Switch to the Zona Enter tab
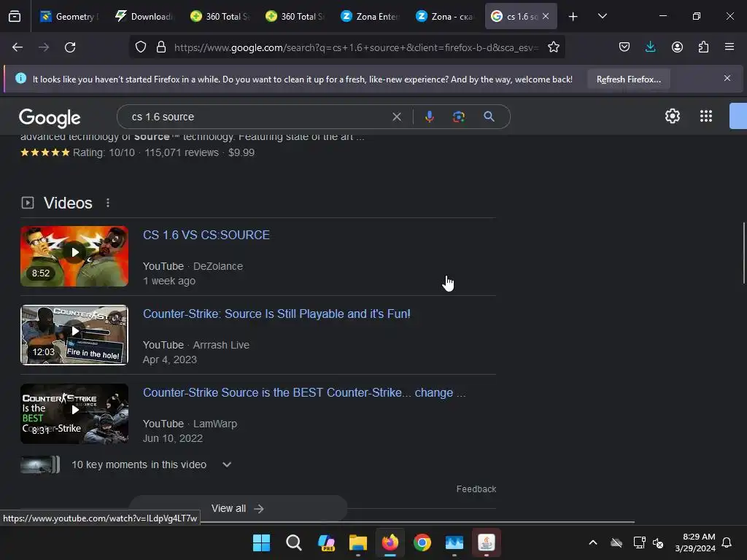 tap(371, 16)
